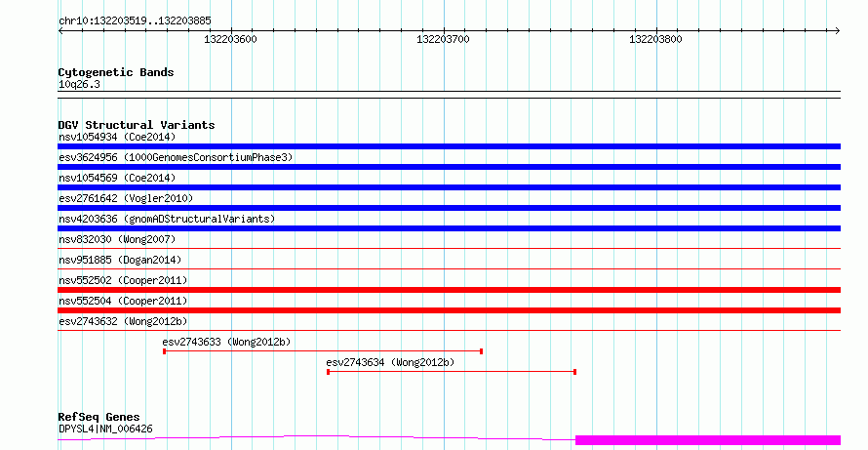The width and height of the screenshot is (868, 450).
Task: Click the thick magenta DPYSL4 exon block
Action: point(708,440)
